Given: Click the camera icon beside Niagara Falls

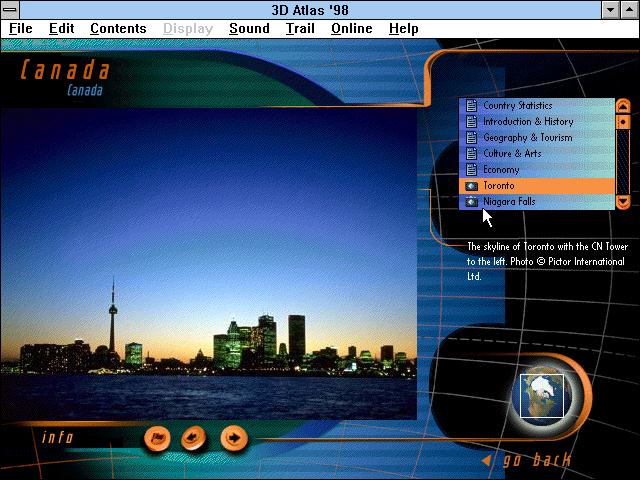Looking at the screenshot, I should point(471,202).
